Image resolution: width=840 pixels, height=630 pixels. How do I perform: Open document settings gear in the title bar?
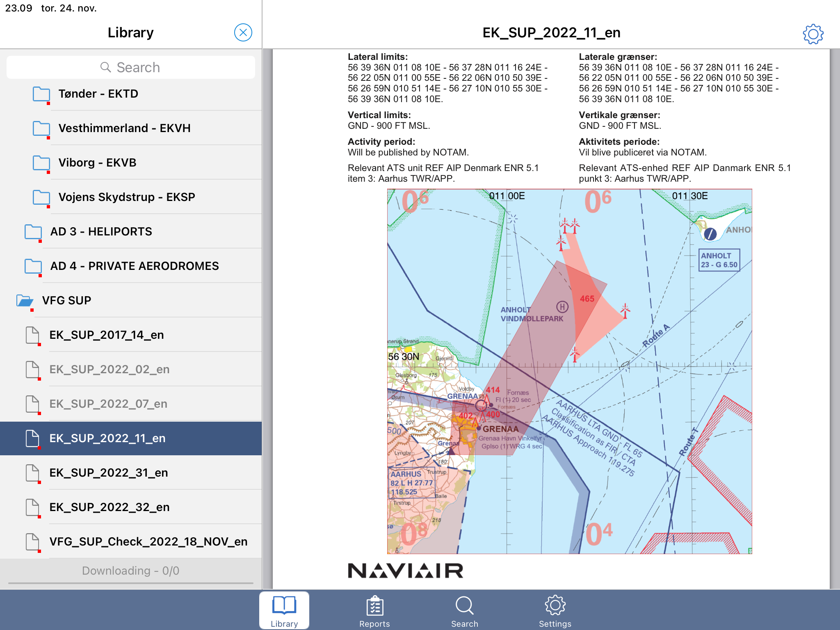pos(813,34)
